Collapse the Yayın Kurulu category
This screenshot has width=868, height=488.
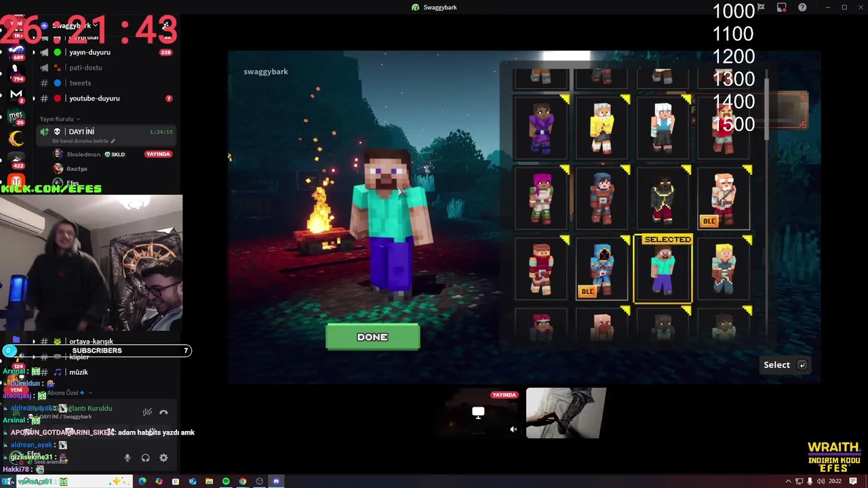click(x=59, y=119)
